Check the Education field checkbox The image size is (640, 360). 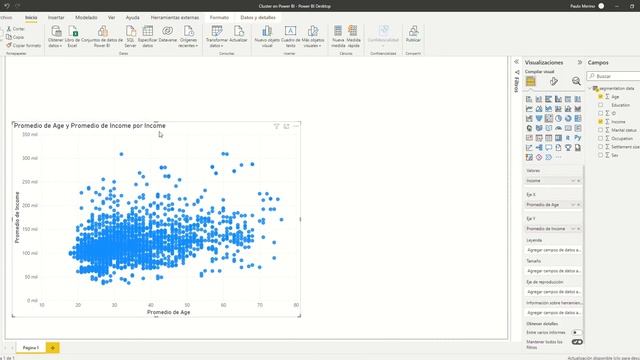[600, 105]
